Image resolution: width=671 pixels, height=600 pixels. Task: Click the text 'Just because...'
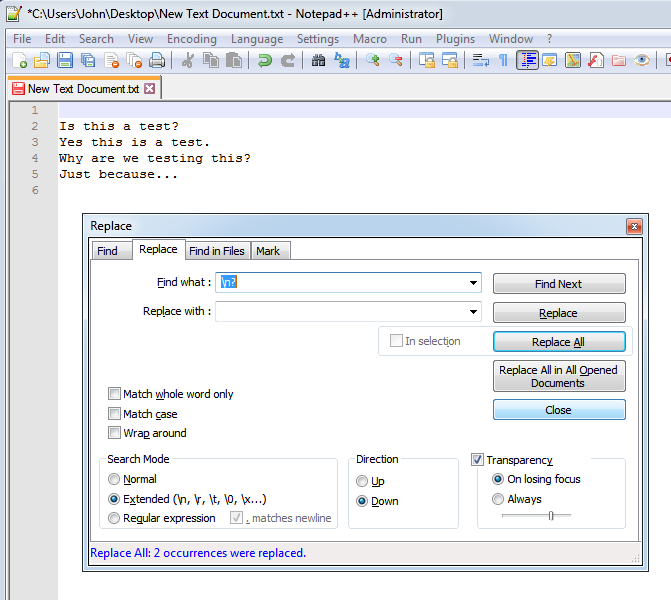pyautogui.click(x=118, y=175)
